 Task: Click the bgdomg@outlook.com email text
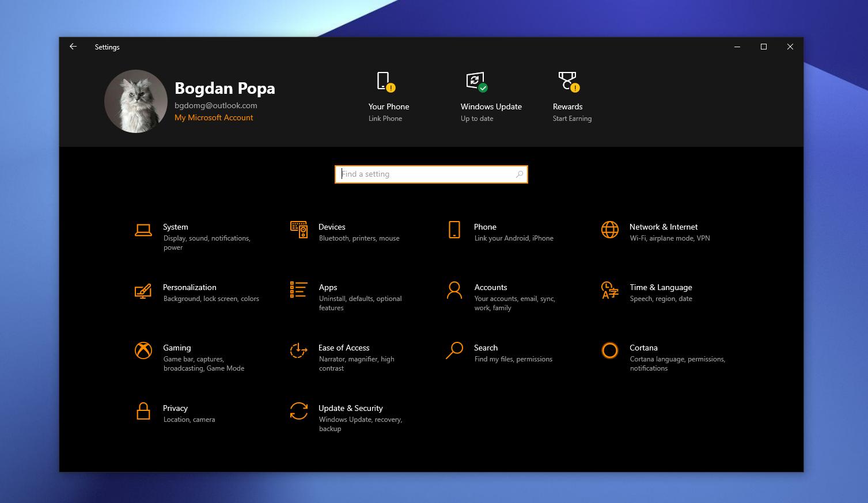tap(216, 105)
